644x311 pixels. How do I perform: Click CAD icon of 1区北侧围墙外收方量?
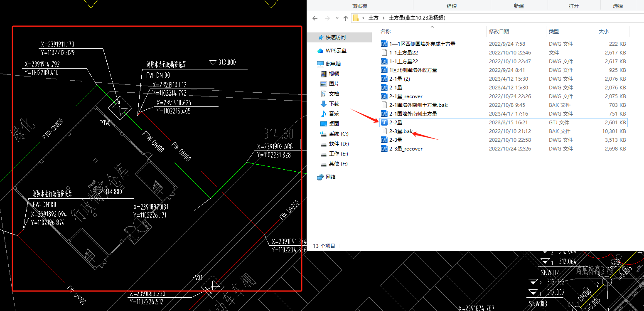pos(384,70)
